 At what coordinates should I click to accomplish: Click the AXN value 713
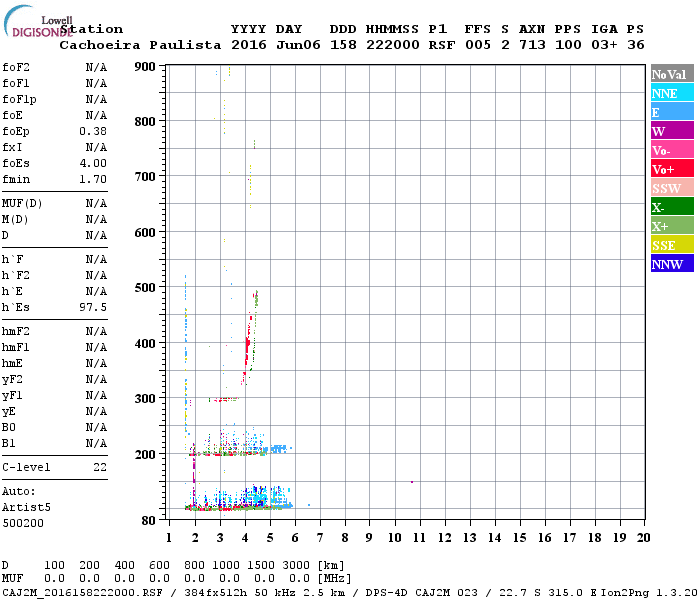point(532,45)
